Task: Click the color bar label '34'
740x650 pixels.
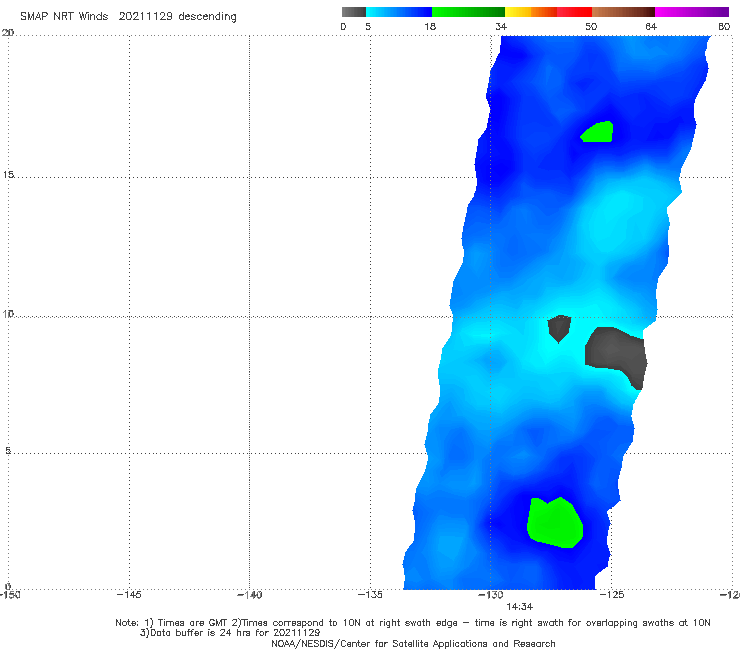Action: (501, 26)
